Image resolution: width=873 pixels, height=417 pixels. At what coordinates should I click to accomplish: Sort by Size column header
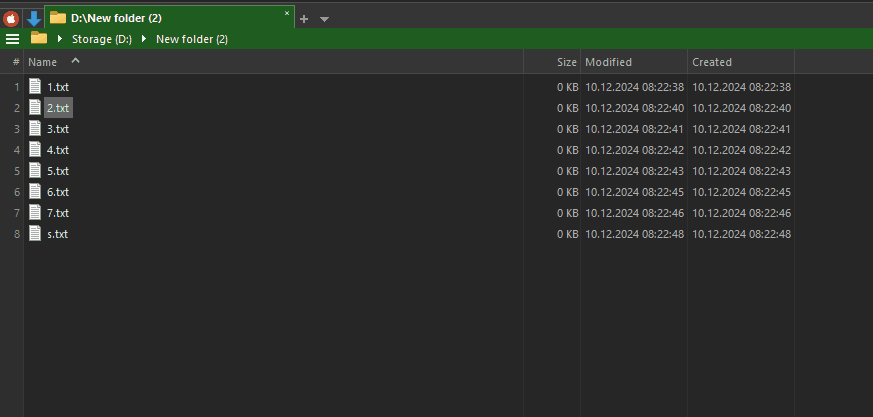(566, 62)
